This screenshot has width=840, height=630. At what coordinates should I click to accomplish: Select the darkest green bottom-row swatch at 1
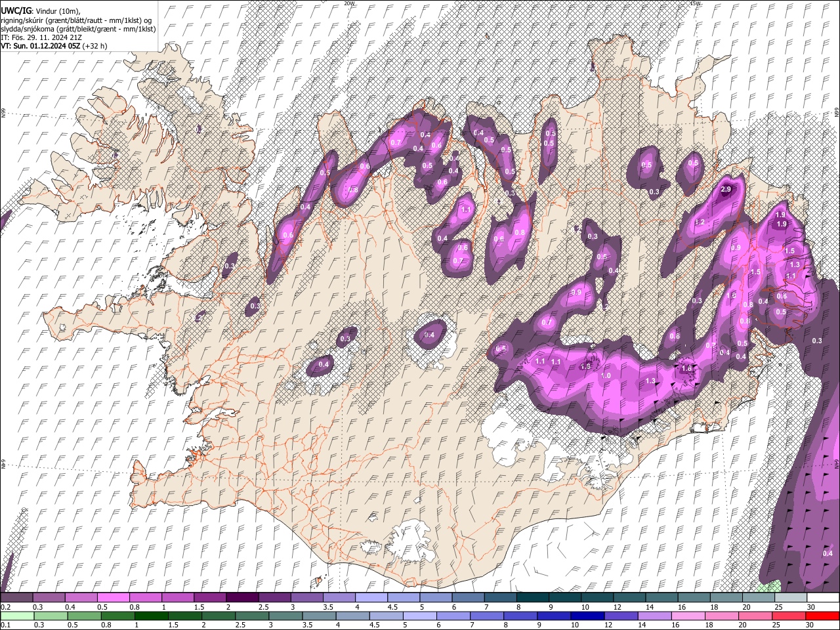[x=152, y=616]
